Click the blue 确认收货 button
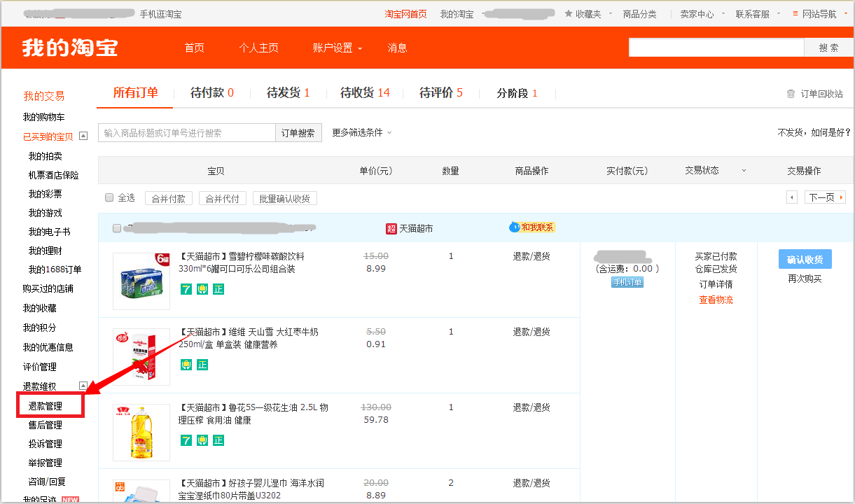The image size is (855, 504). click(805, 259)
